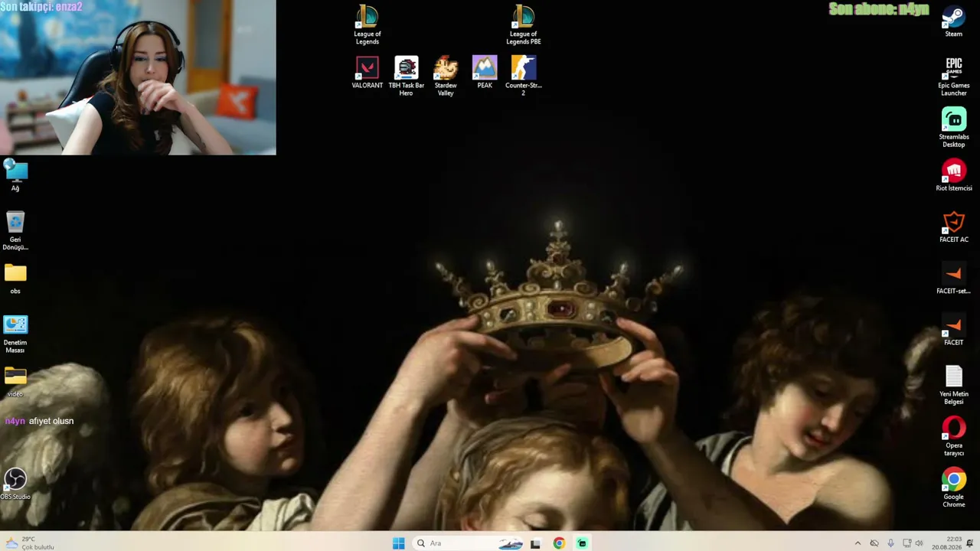Click the cloud sync tray icon
Screen dimensions: 980x551
click(x=874, y=543)
